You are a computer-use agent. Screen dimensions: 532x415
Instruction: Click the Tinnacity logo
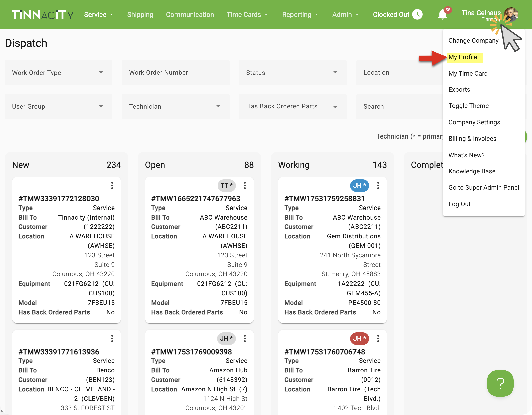pyautogui.click(x=42, y=15)
